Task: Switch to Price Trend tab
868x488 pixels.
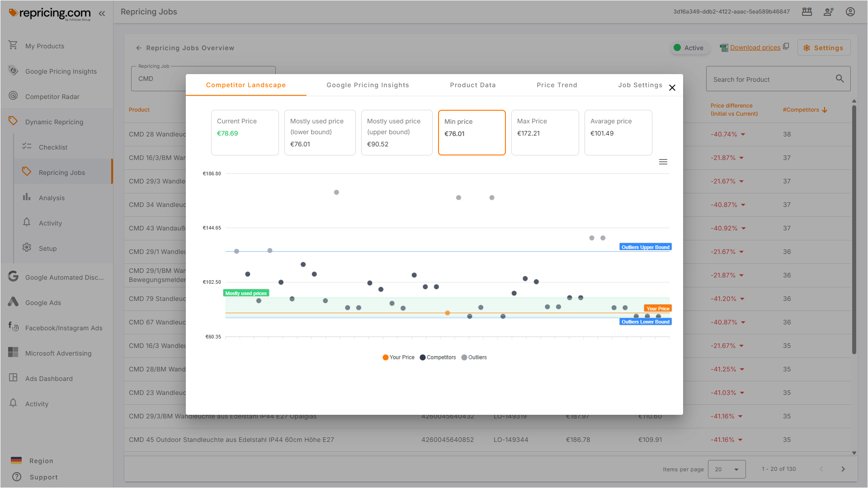Action: [x=557, y=85]
